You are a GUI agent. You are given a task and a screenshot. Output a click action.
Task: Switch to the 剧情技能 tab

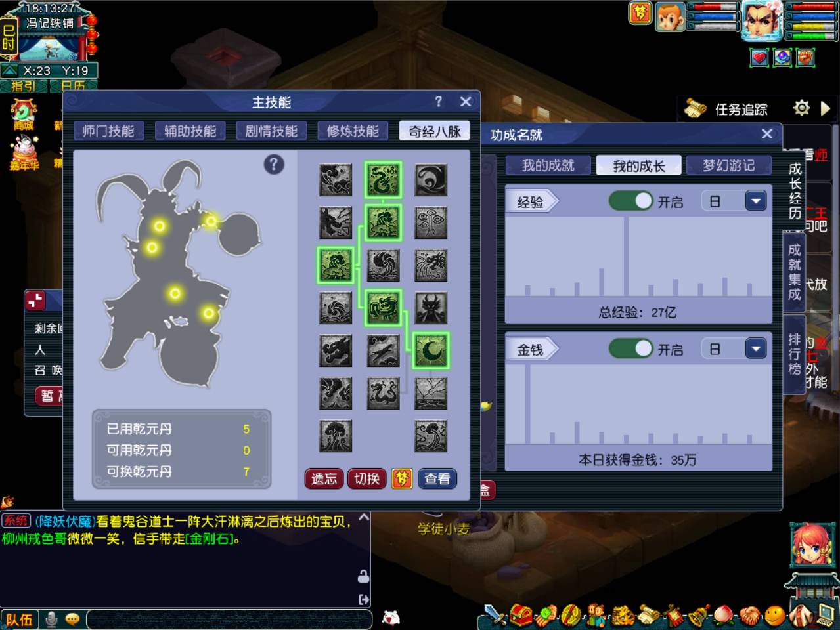[271, 131]
